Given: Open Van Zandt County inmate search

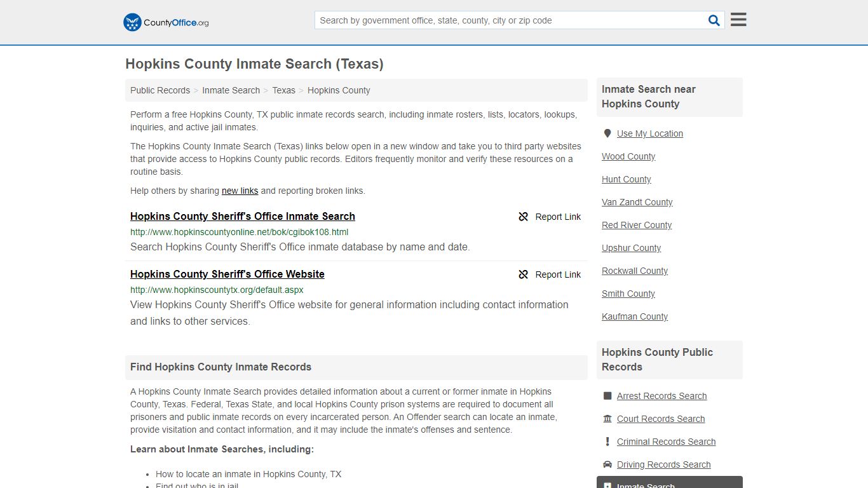Looking at the screenshot, I should 637,202.
